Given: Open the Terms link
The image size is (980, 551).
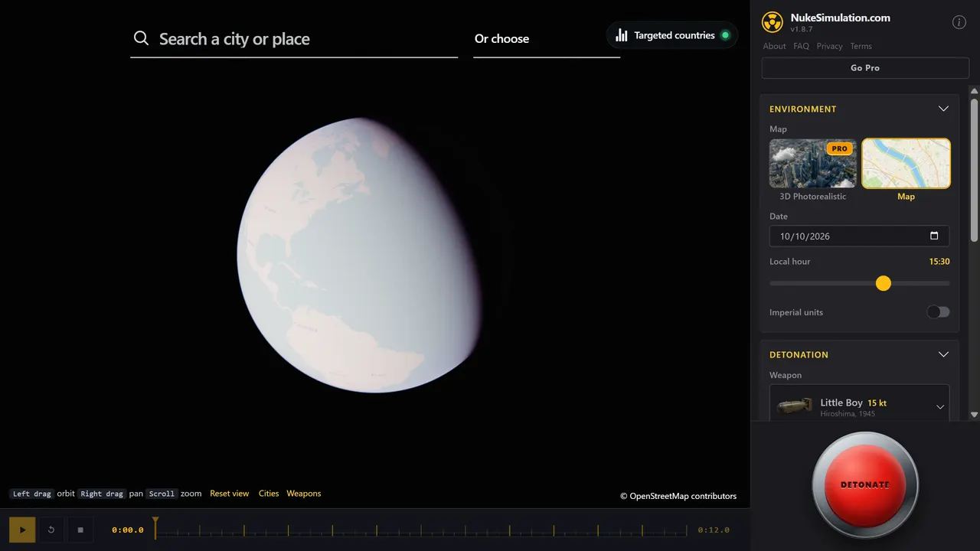Looking at the screenshot, I should [x=861, y=46].
